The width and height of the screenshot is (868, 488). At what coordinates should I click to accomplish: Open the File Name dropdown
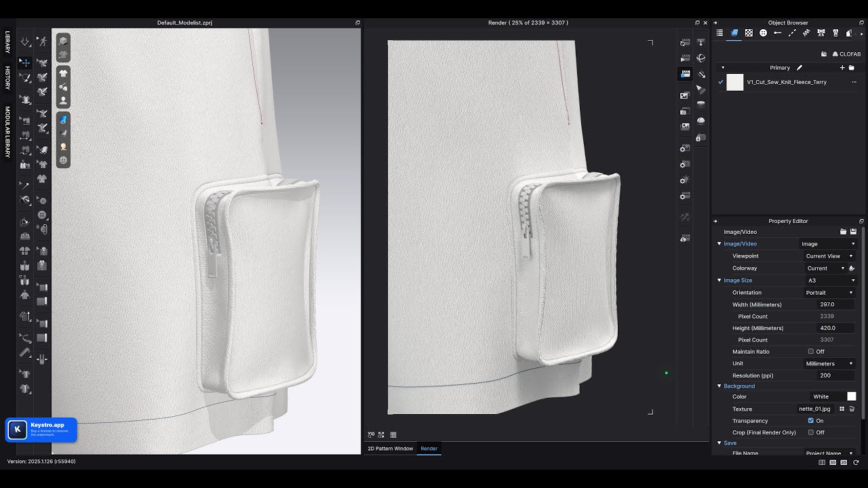pyautogui.click(x=829, y=453)
